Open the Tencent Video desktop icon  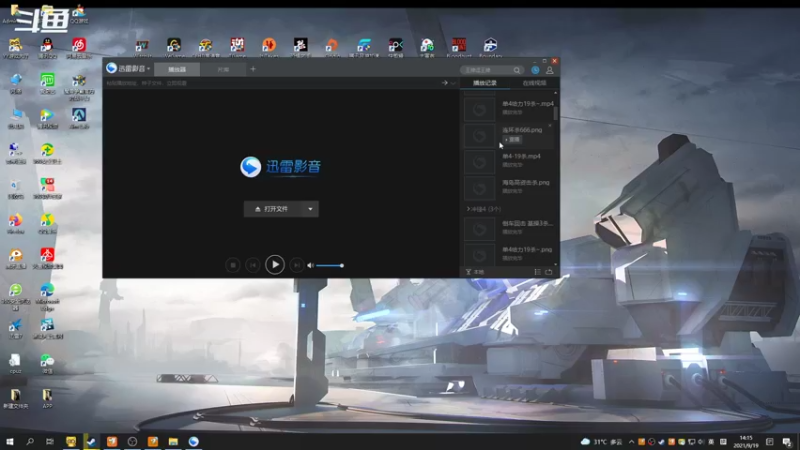coord(47,118)
